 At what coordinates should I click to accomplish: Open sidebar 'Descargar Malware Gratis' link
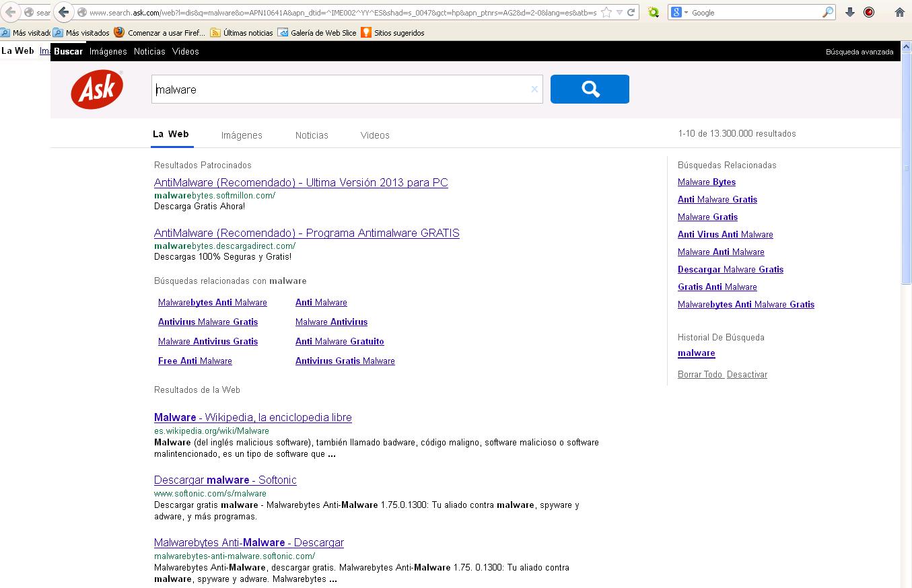coord(730,270)
